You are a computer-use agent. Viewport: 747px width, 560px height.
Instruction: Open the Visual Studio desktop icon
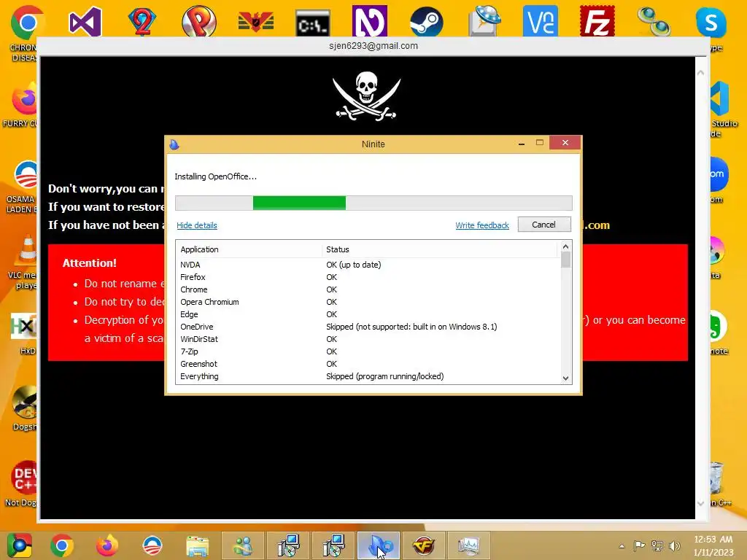[x=85, y=22]
